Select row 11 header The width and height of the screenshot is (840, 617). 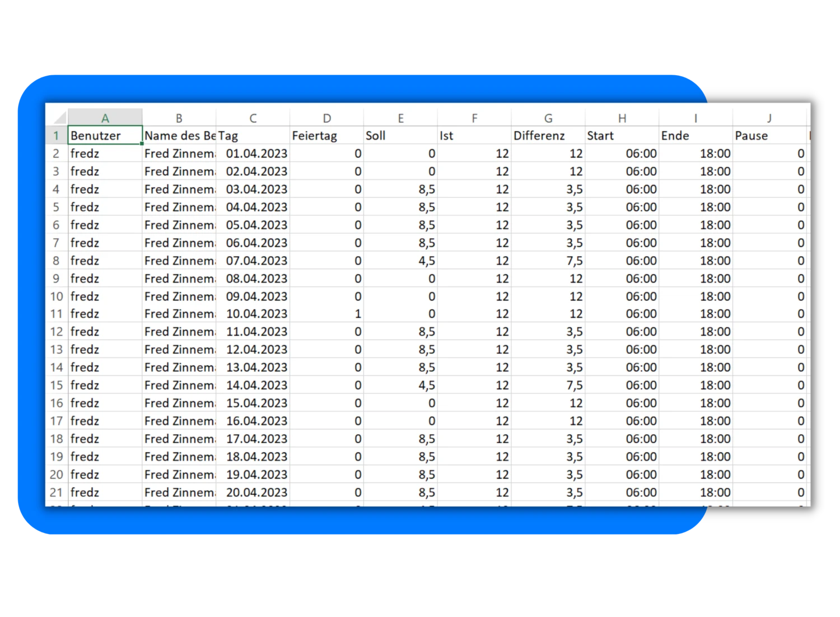point(56,314)
